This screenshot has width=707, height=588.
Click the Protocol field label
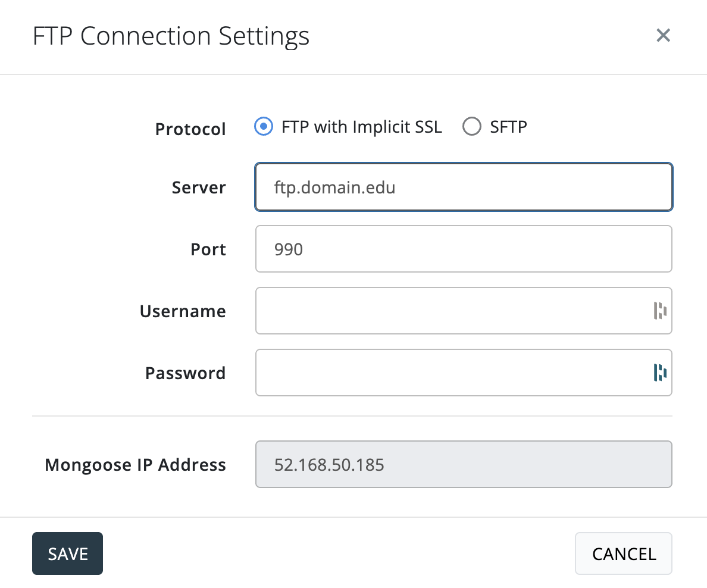click(190, 129)
